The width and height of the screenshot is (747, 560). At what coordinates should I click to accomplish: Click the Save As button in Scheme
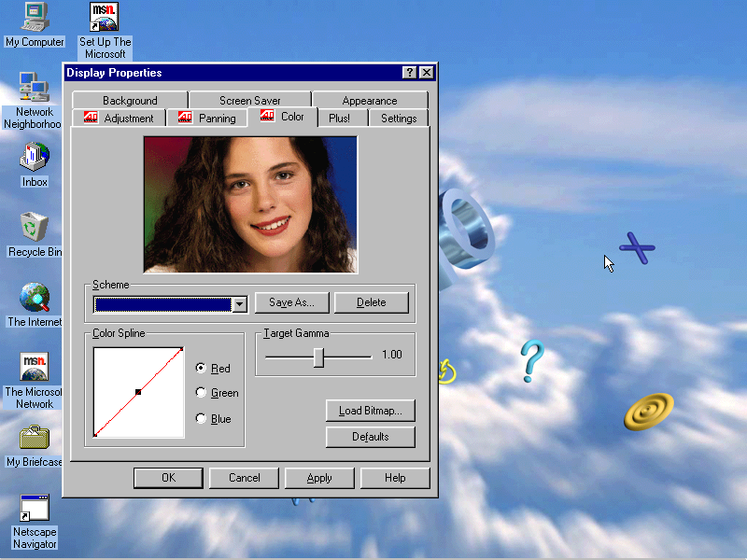tap(291, 302)
